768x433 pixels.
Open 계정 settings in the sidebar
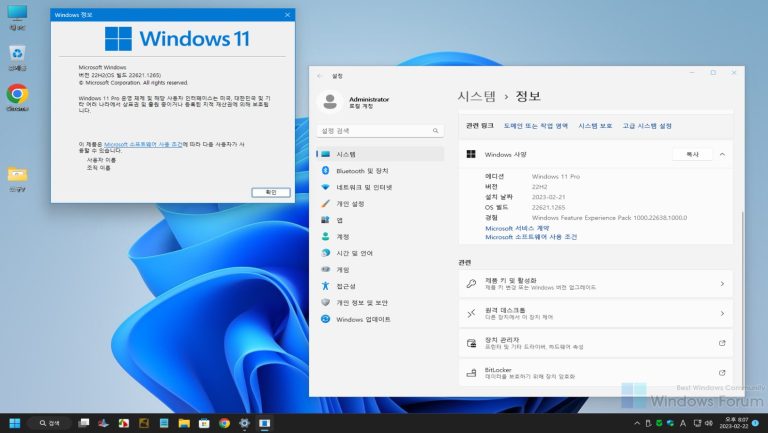tap(380, 237)
